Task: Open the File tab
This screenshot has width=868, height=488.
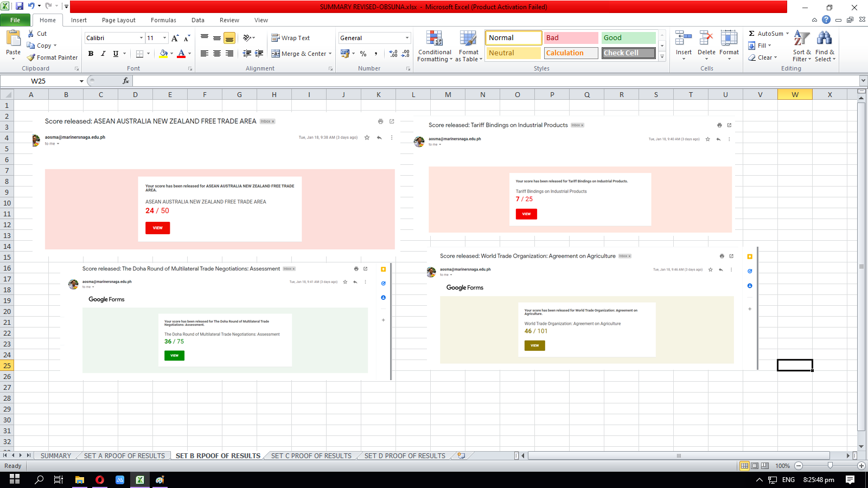Action: click(x=15, y=20)
